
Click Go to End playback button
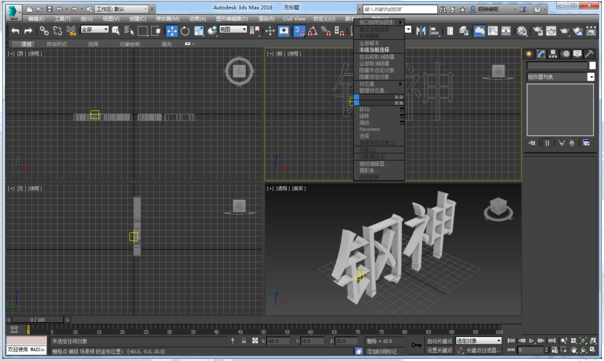[552, 341]
